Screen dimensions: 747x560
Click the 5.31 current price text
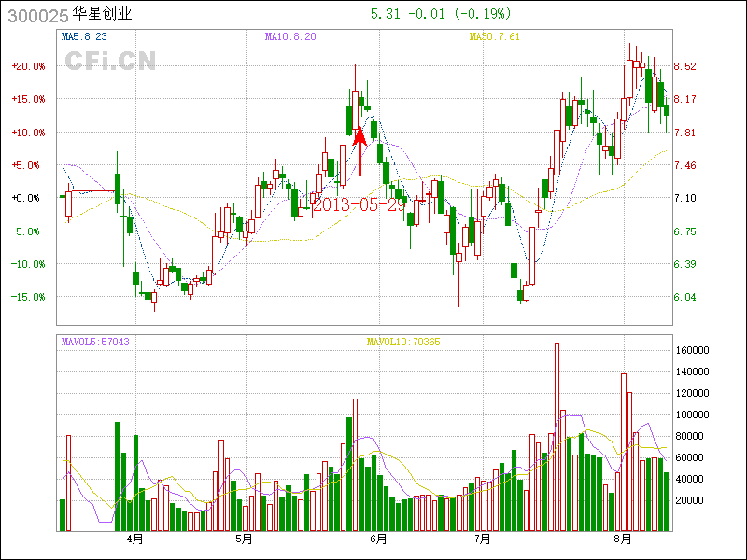386,14
